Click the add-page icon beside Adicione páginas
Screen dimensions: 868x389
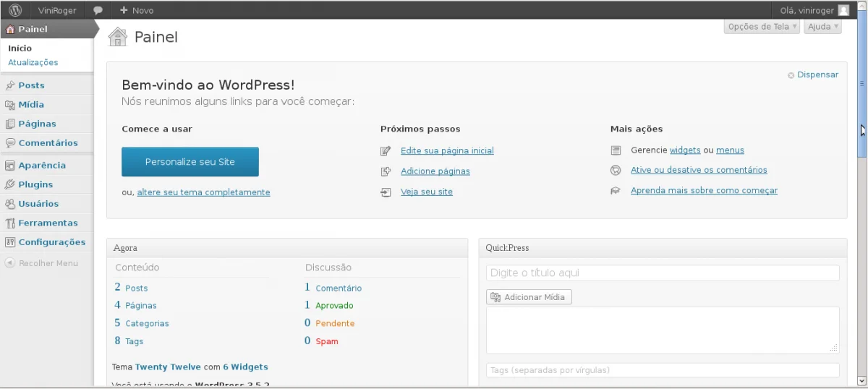386,171
